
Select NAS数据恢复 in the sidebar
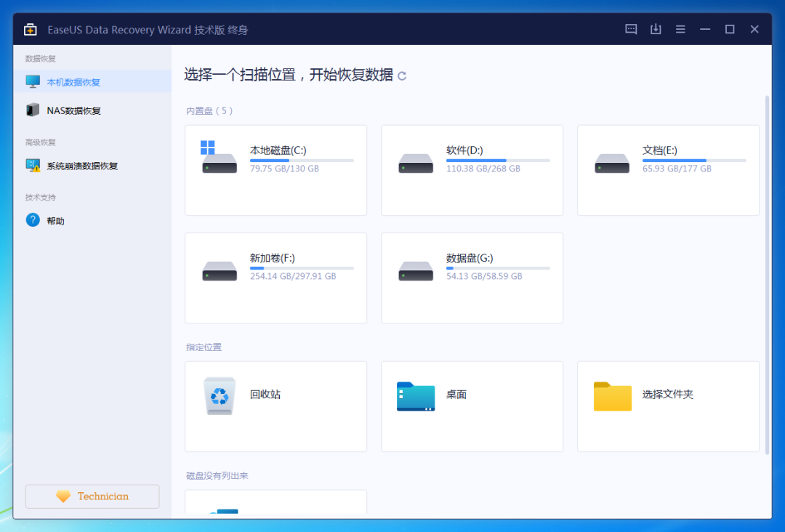(x=92, y=110)
